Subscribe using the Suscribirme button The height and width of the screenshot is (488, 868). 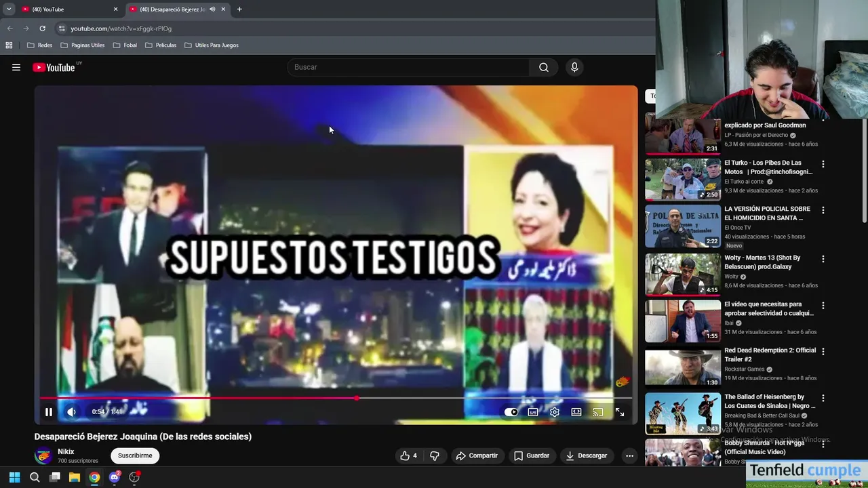coord(135,455)
